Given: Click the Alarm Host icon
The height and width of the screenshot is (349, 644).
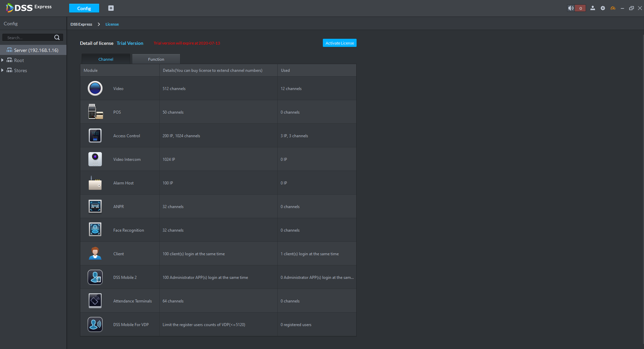Looking at the screenshot, I should pyautogui.click(x=95, y=183).
